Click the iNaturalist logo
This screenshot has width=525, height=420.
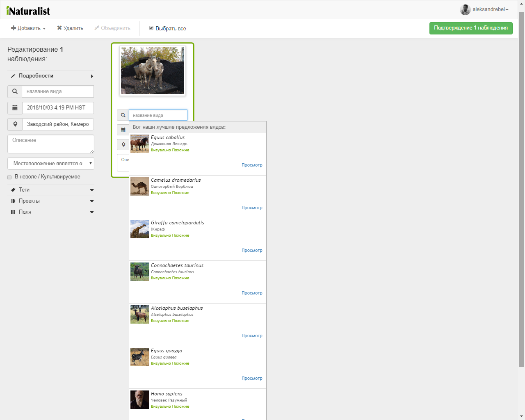click(x=28, y=11)
